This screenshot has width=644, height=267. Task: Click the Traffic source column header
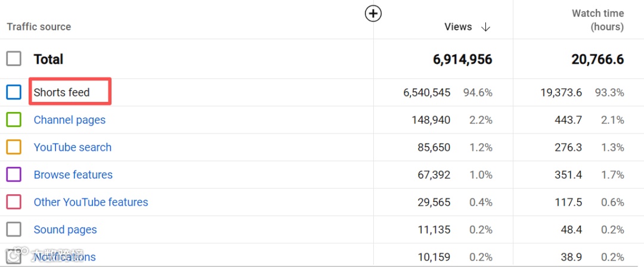(39, 27)
